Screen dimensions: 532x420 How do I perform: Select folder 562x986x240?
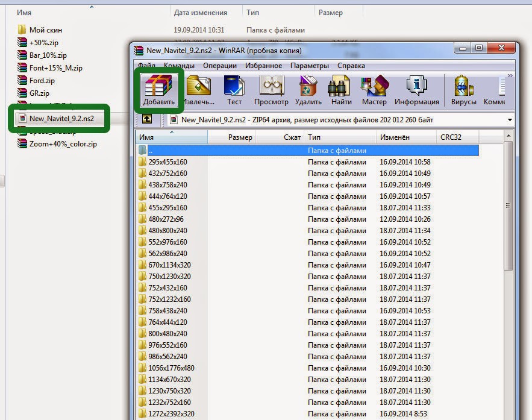[x=167, y=254]
